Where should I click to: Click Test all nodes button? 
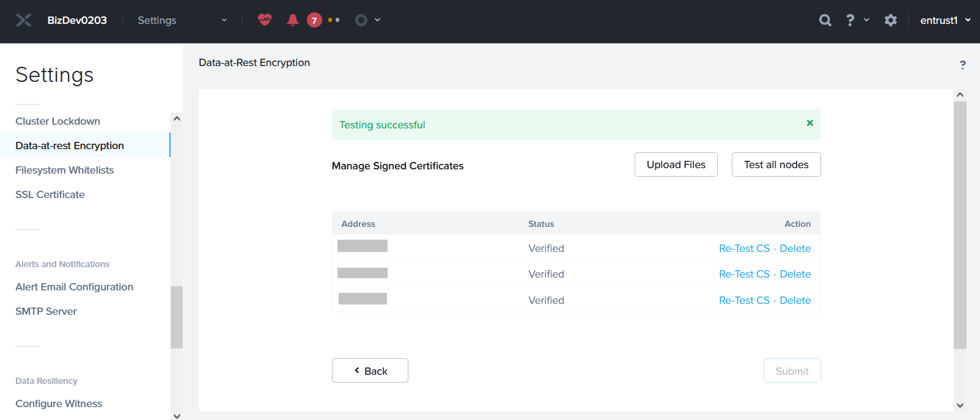tap(776, 164)
